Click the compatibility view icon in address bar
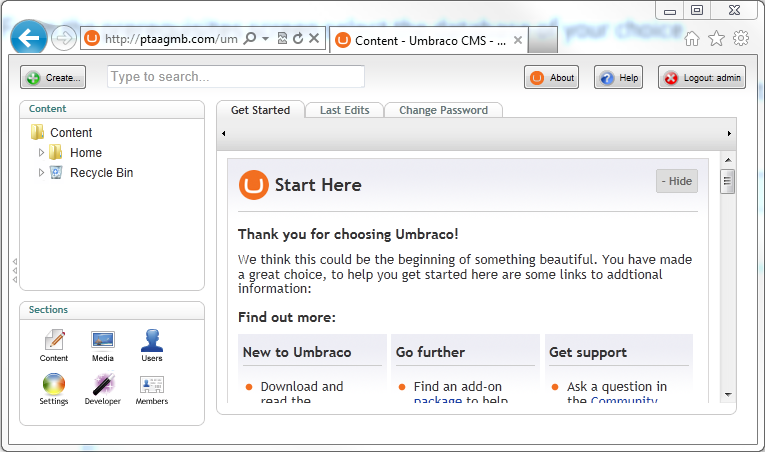Screen dimensions: 765x452 click(282, 38)
